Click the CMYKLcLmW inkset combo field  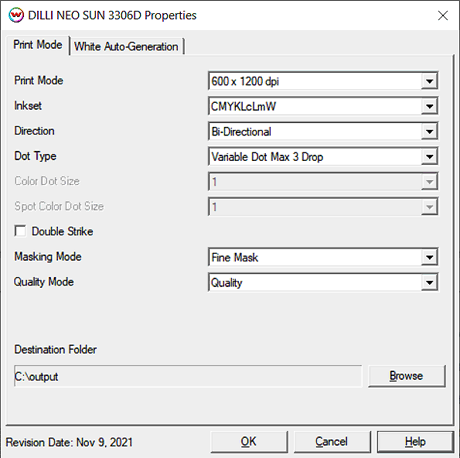[x=323, y=106]
